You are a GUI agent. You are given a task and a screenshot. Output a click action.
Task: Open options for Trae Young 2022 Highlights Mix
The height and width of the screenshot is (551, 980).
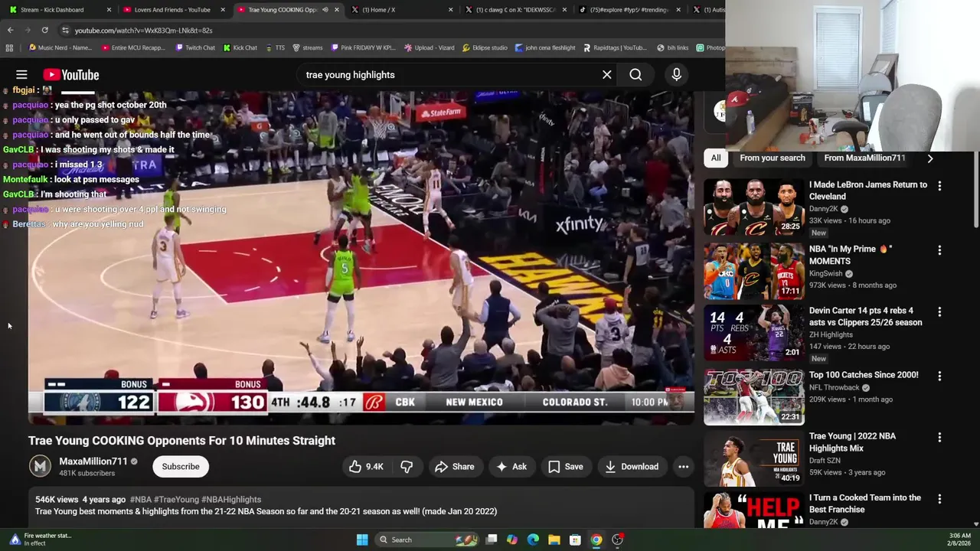tap(939, 437)
